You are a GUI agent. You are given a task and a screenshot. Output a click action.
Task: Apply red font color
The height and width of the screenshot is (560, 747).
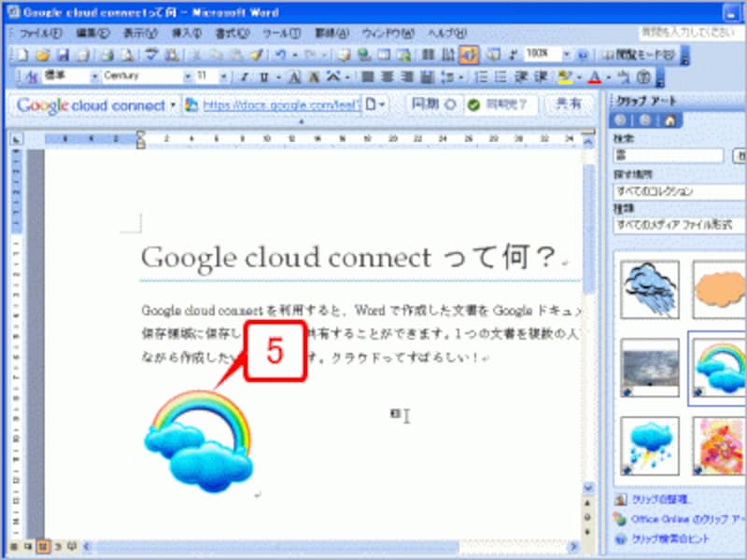click(x=594, y=77)
